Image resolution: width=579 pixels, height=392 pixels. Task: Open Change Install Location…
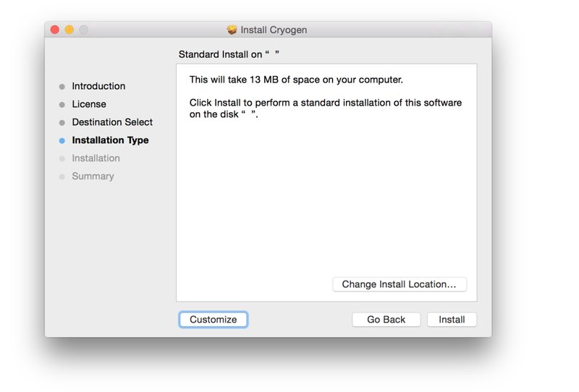tap(399, 284)
